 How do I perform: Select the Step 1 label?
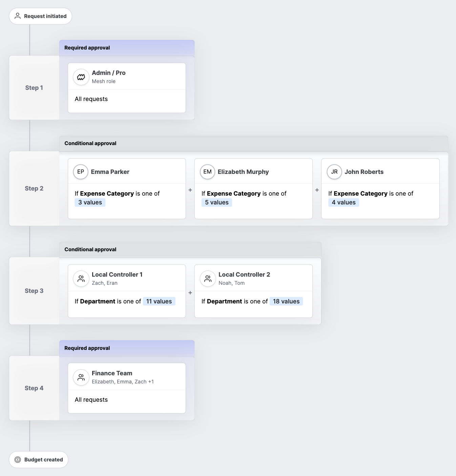tap(34, 88)
